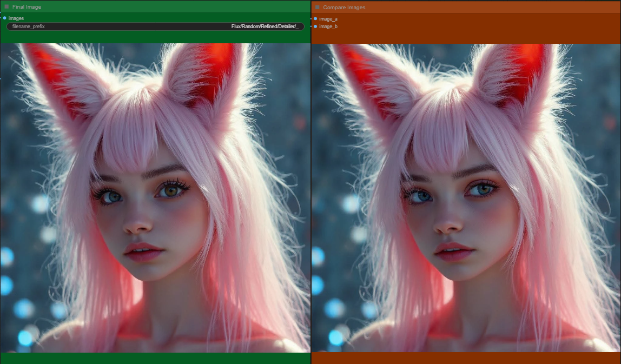621x364 pixels.
Task: Click the image_a label
Action: click(328, 18)
